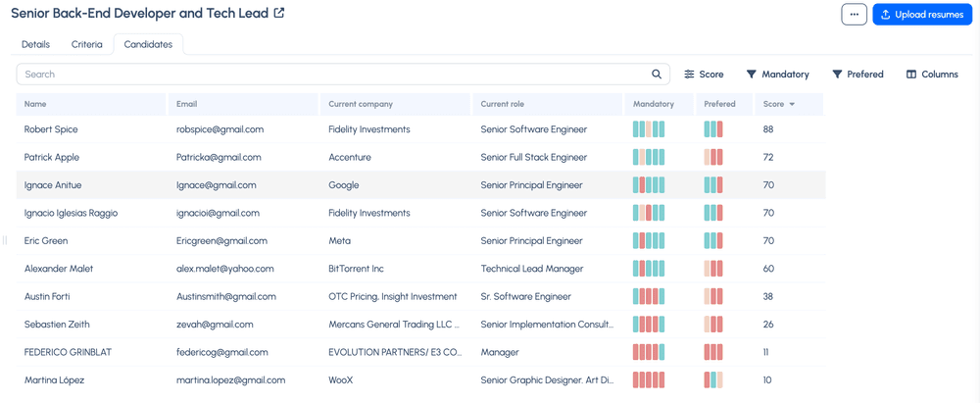Click Upload resumes button
Viewport: 980px width, 403px height.
(x=922, y=14)
